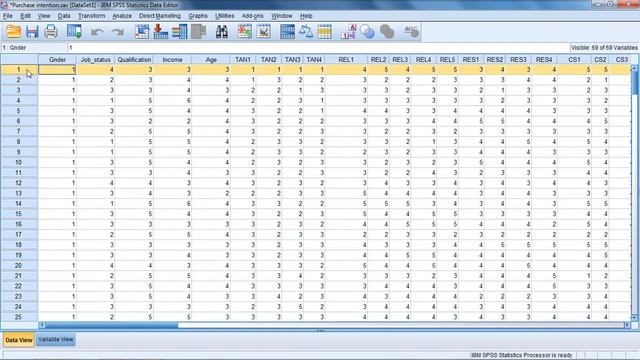Open the Variables information toolbar icon
Viewport: 640px width, 360px height.
click(x=179, y=32)
